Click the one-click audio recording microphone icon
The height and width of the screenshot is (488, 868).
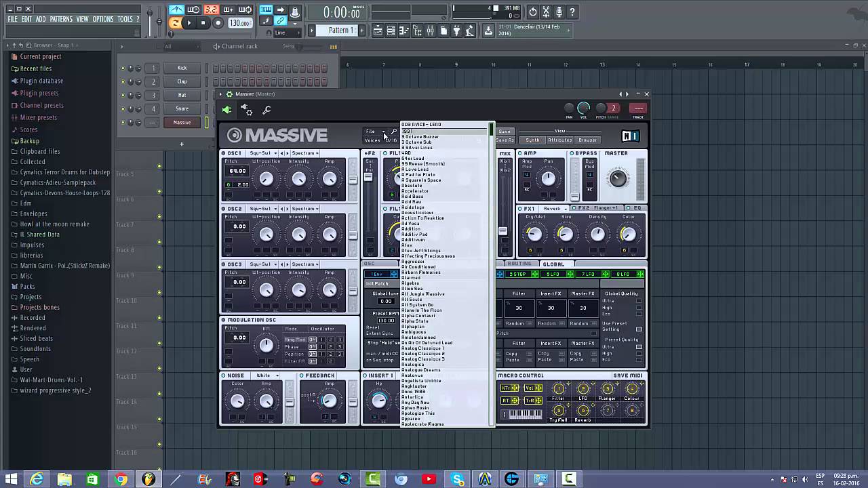click(x=559, y=12)
